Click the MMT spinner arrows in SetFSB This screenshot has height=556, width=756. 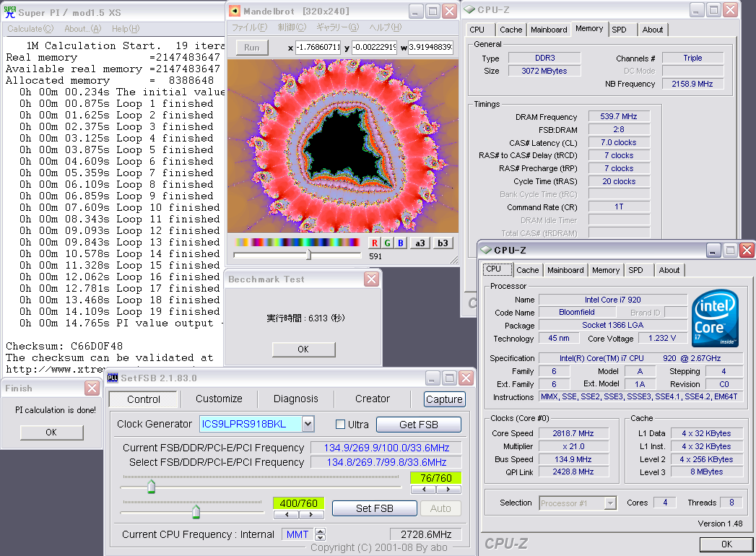(320, 534)
